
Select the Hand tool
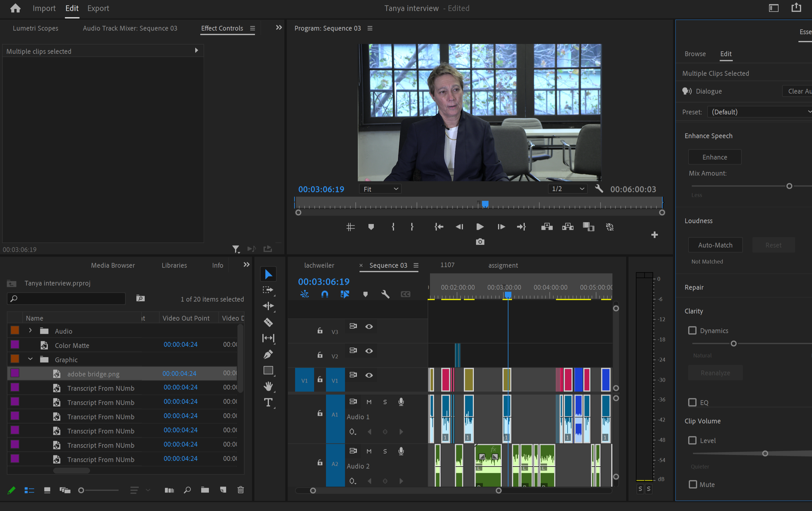tap(268, 386)
